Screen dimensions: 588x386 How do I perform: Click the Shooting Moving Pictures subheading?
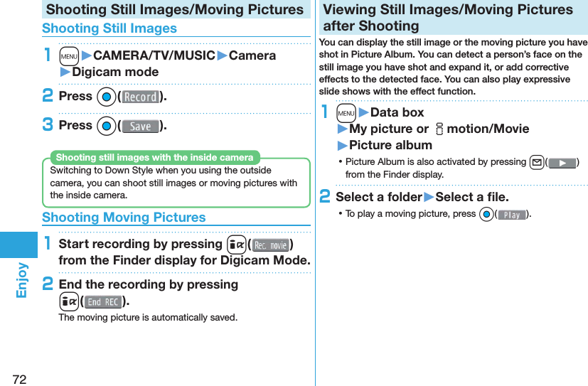point(124,218)
